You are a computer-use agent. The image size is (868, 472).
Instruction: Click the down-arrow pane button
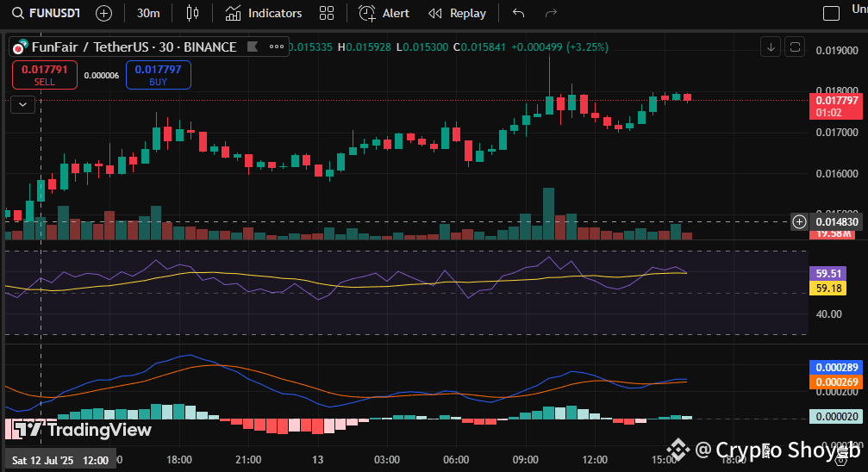pos(771,47)
